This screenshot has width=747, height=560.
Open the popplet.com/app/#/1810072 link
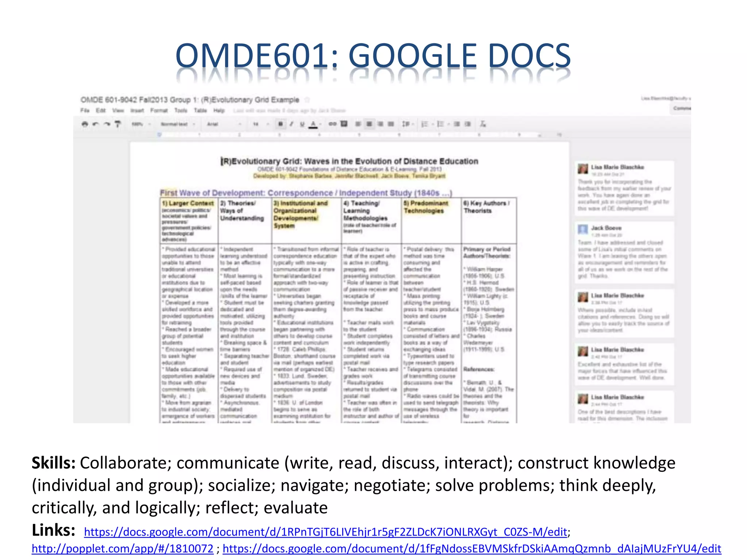[123, 549]
